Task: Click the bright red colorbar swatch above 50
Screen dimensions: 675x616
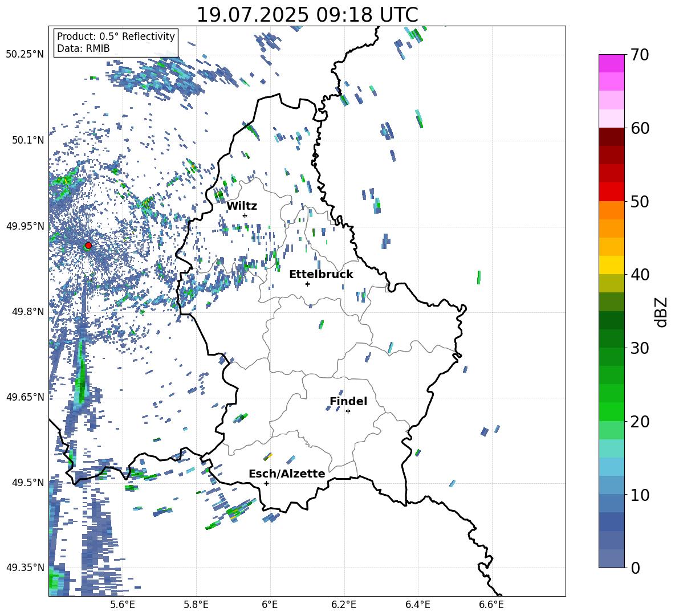Action: [x=612, y=192]
